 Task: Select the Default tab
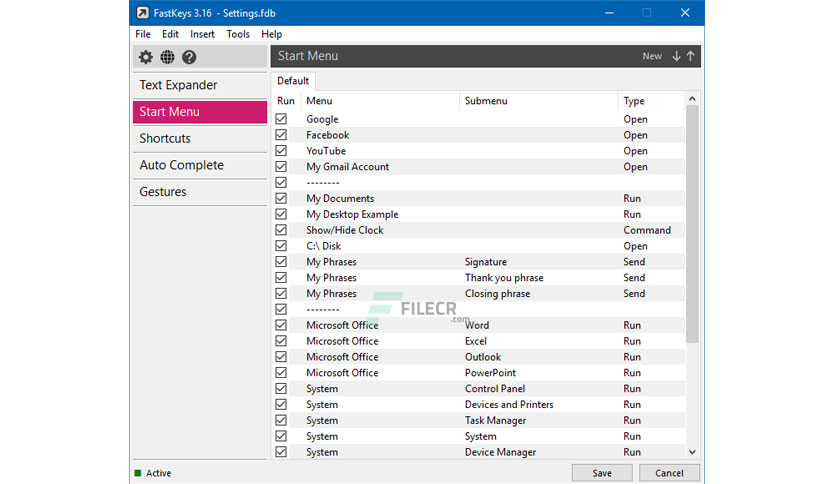tap(293, 81)
